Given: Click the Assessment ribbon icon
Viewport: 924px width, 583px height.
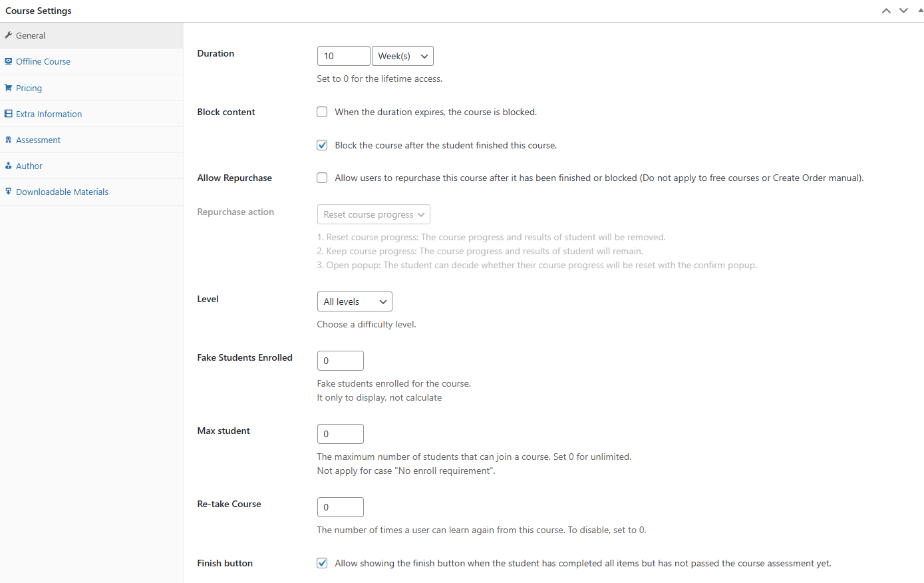Looking at the screenshot, I should (9, 140).
